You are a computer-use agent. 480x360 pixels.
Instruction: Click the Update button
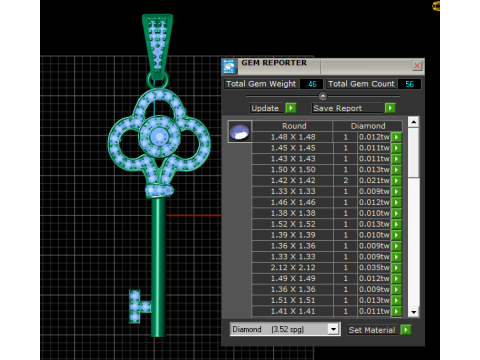click(x=267, y=108)
